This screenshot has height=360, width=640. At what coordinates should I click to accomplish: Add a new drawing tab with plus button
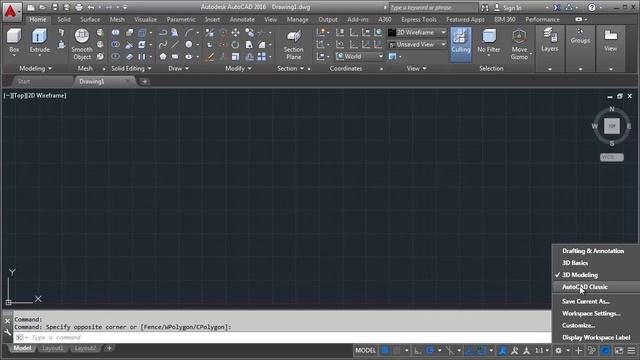(x=144, y=82)
